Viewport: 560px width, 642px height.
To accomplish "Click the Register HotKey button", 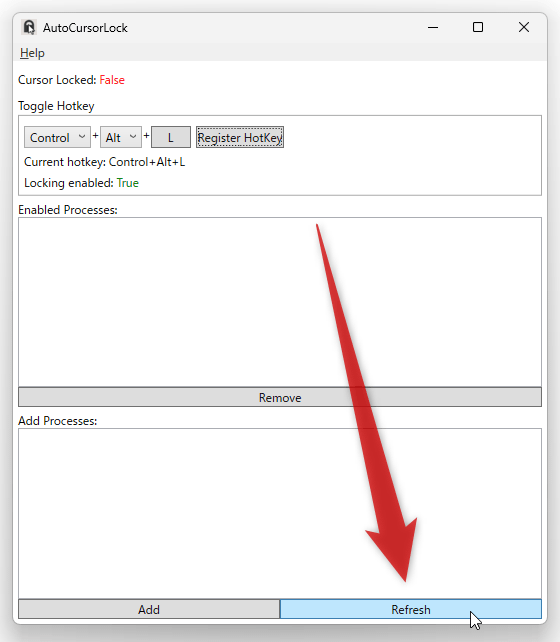I will click(x=240, y=137).
